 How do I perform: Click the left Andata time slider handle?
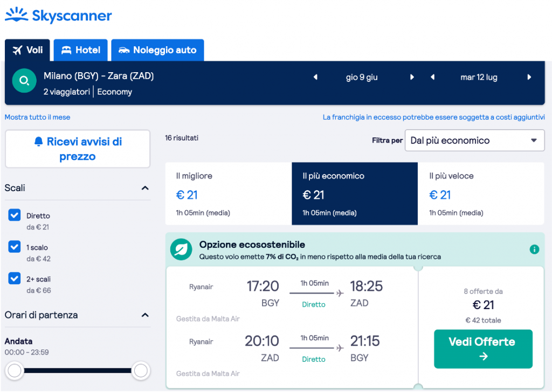(x=15, y=370)
